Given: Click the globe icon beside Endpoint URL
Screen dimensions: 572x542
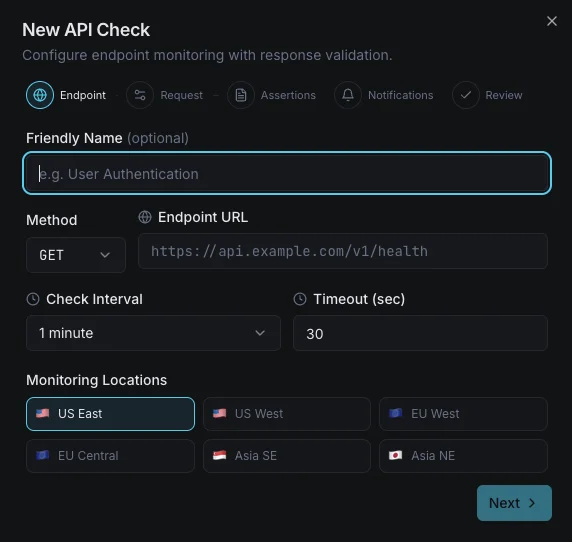Looking at the screenshot, I should 145,217.
